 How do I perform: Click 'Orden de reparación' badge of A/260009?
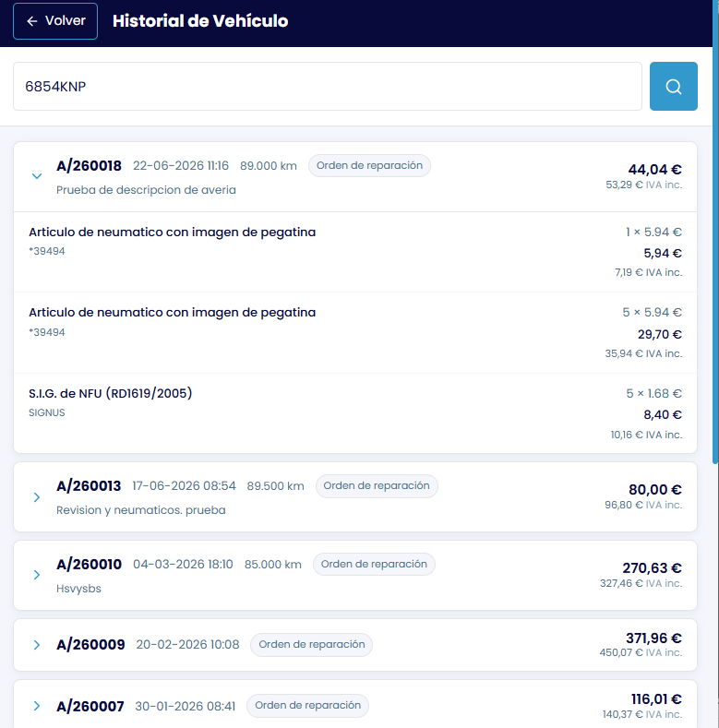[312, 644]
